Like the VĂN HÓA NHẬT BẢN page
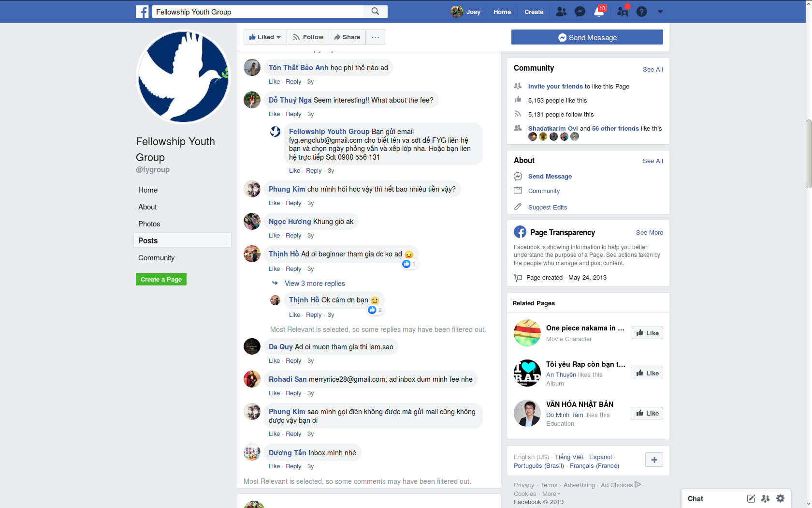This screenshot has height=508, width=812. click(647, 413)
